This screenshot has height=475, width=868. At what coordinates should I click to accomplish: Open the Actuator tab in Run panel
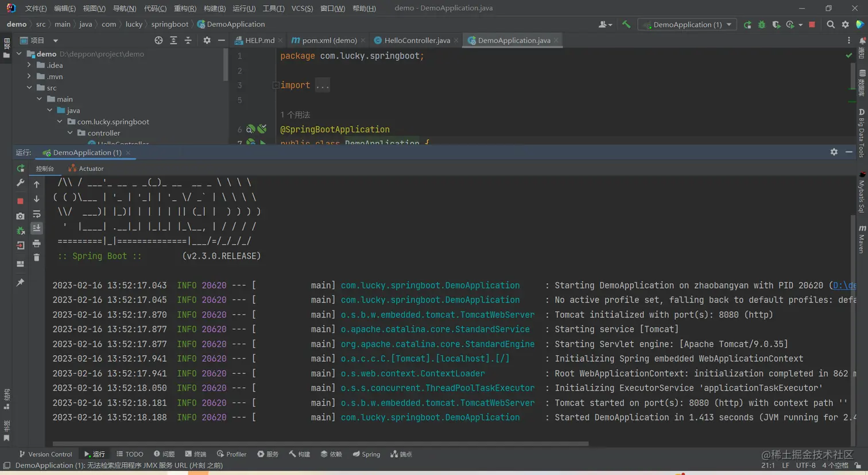[x=86, y=169]
